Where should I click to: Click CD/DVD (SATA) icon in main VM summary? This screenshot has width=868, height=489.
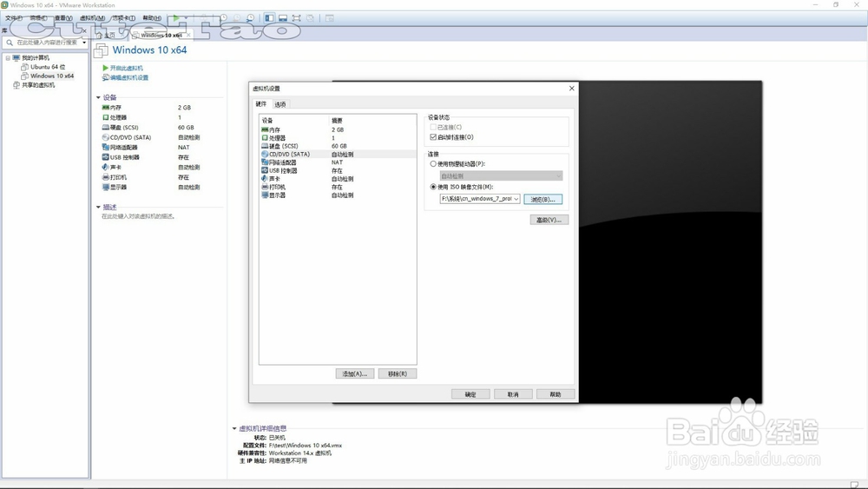[105, 137]
